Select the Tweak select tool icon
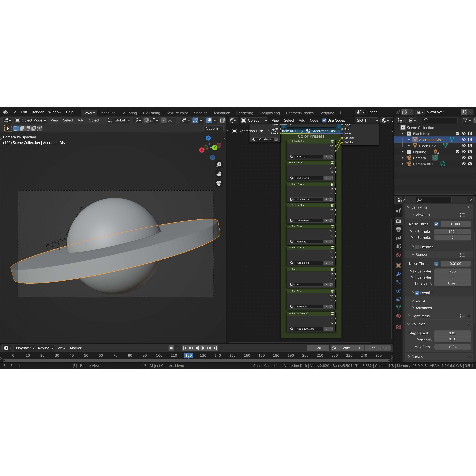The image size is (476, 476). point(8,128)
